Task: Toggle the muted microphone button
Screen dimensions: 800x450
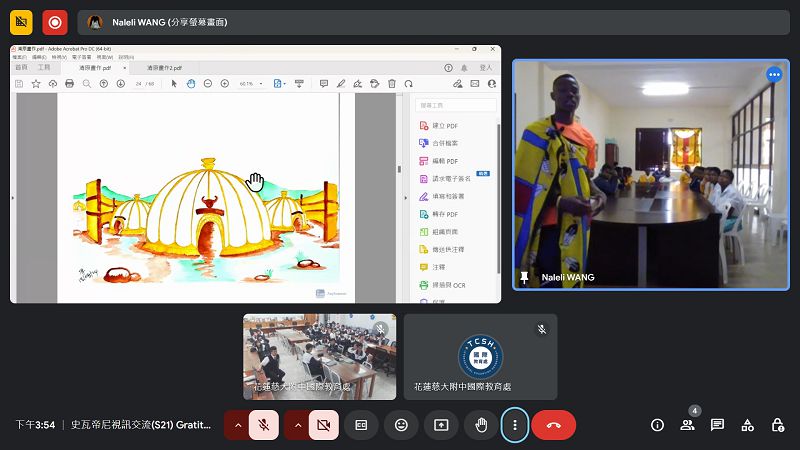Action: point(264,425)
